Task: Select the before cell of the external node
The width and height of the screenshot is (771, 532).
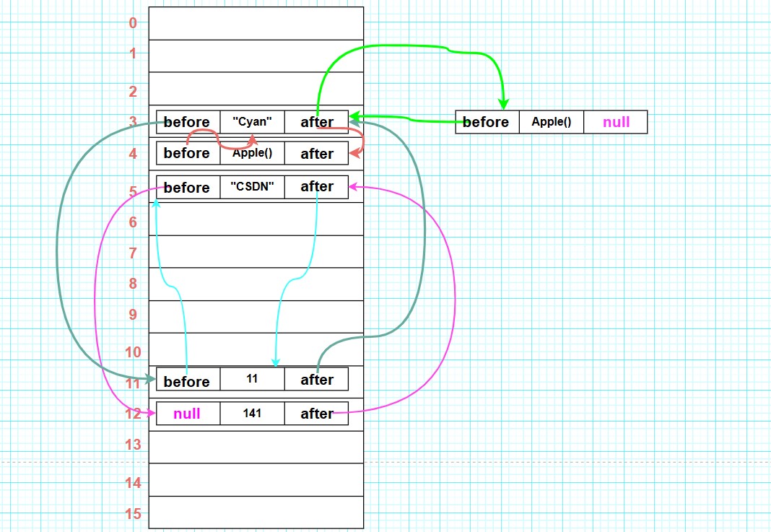Action: tap(487, 122)
